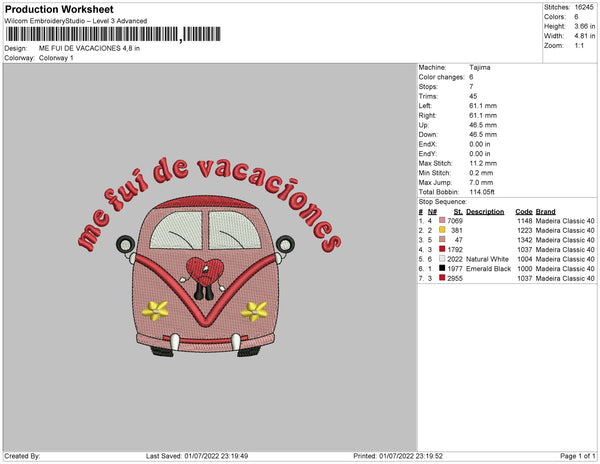This screenshot has width=600, height=464.
Task: Click the red swatch in stop 7
Action: [x=442, y=277]
